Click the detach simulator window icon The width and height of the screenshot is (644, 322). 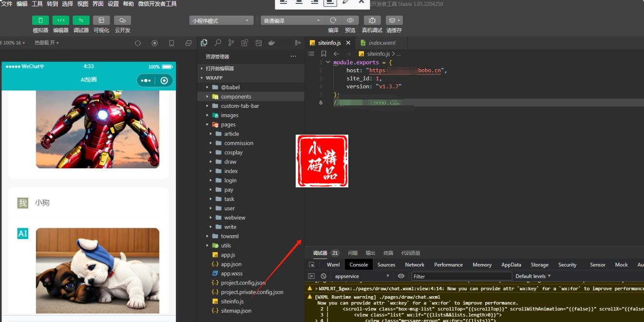pyautogui.click(x=189, y=43)
